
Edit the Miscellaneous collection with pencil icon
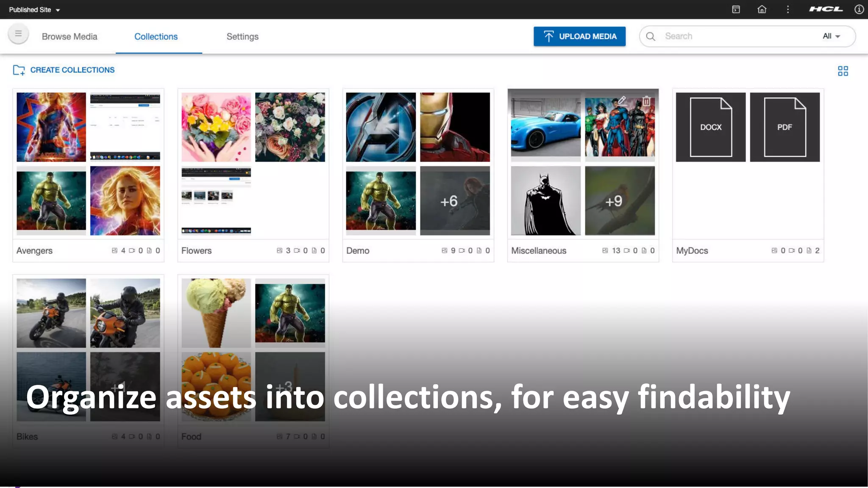(x=622, y=100)
